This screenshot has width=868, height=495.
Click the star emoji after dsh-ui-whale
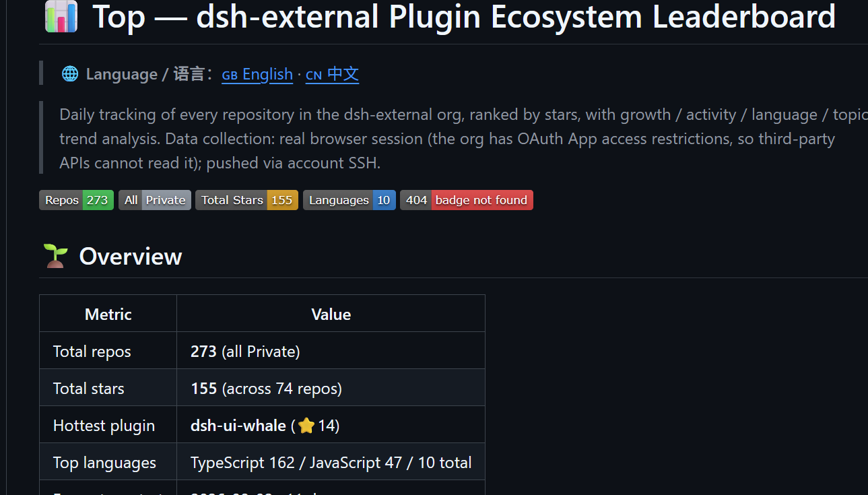[306, 426]
